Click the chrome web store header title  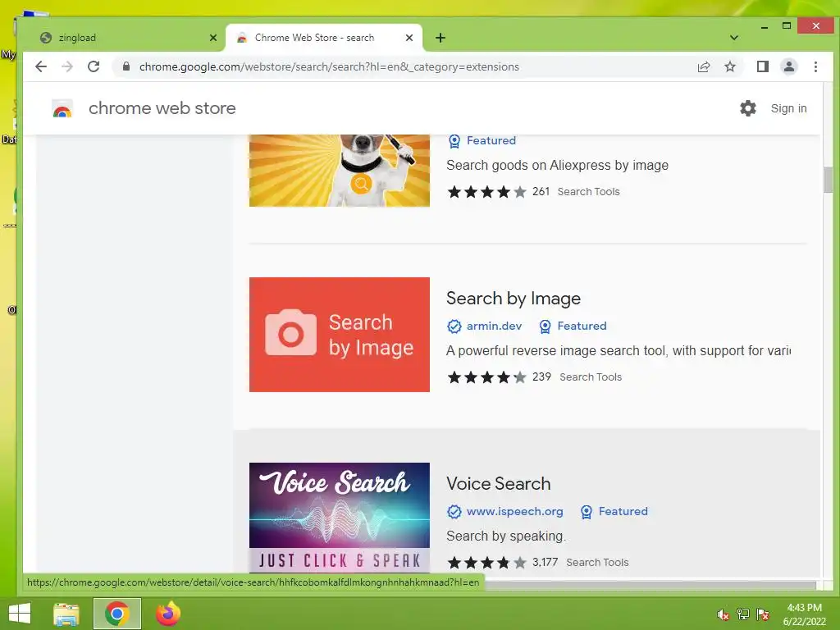pyautogui.click(x=162, y=108)
